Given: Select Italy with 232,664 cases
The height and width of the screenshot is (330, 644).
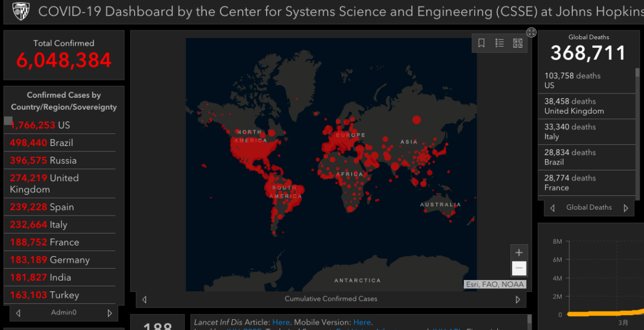Looking at the screenshot, I should point(60,225).
